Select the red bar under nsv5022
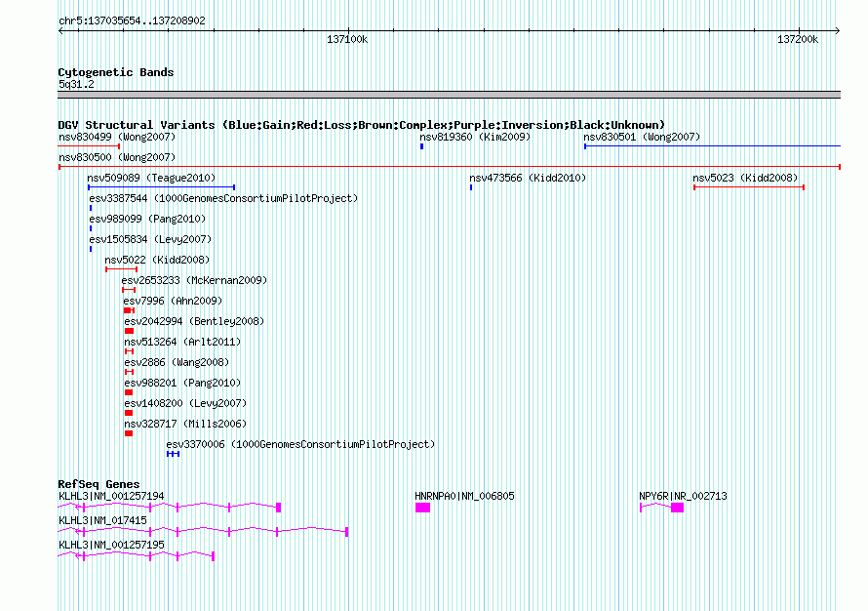The image size is (868, 611). [x=122, y=269]
